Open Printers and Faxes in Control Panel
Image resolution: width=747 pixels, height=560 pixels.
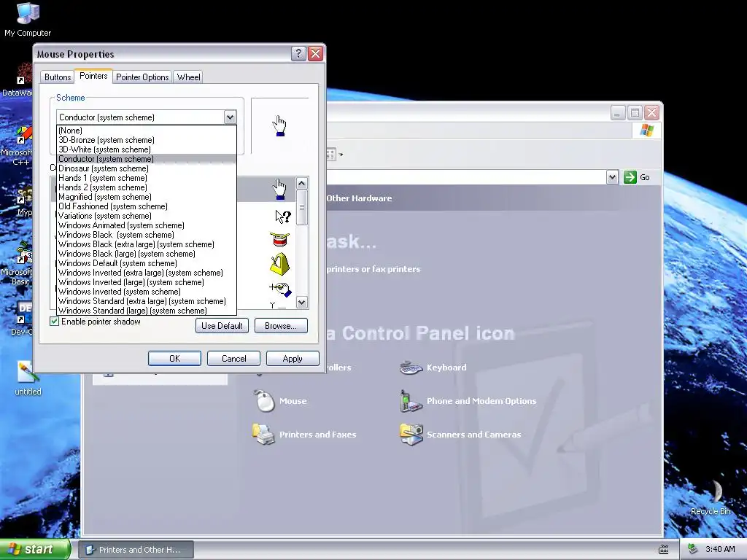tap(263, 435)
